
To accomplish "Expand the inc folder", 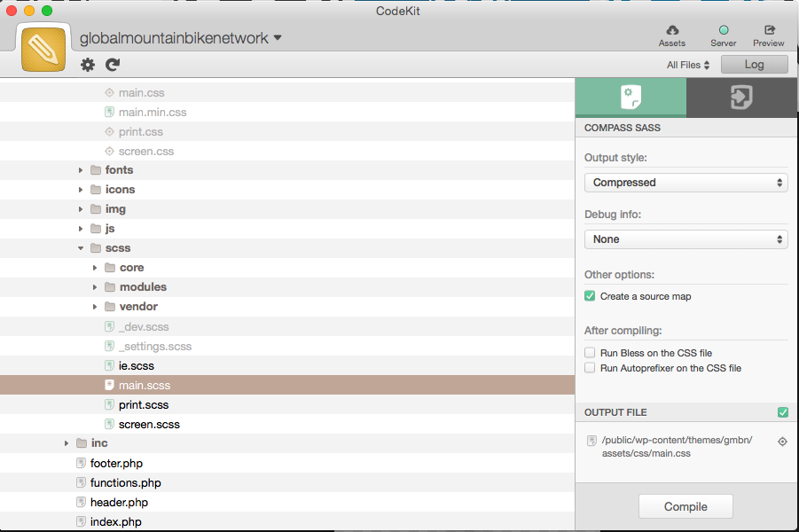I will (67, 443).
